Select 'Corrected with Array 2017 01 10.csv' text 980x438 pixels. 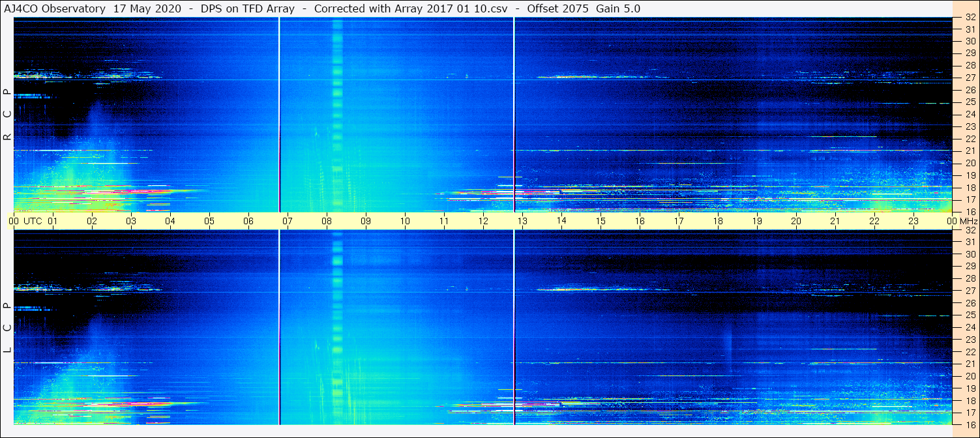tap(410, 8)
